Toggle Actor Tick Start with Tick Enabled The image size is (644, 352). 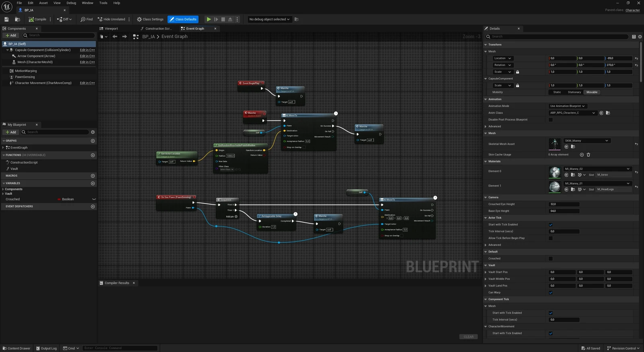point(551,225)
